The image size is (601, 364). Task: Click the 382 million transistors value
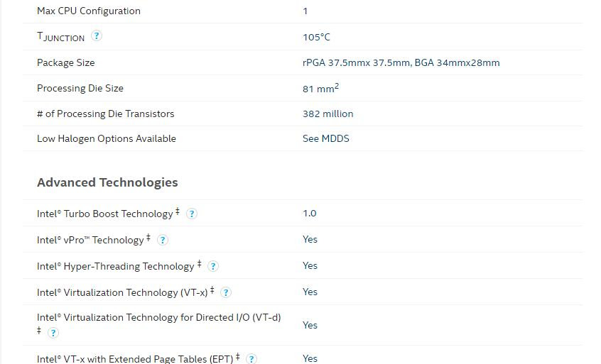[x=327, y=114]
